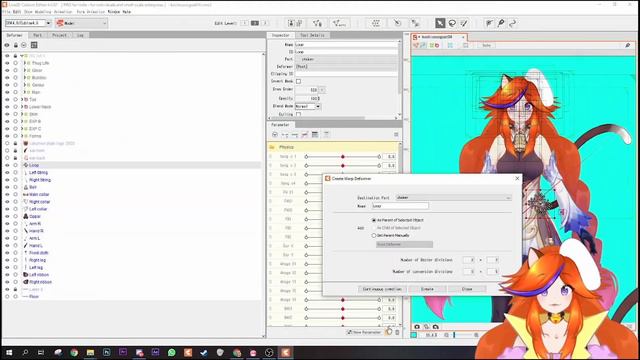The image size is (640, 360).
Task: Expand the Lower Neck tree item
Action: point(22,107)
